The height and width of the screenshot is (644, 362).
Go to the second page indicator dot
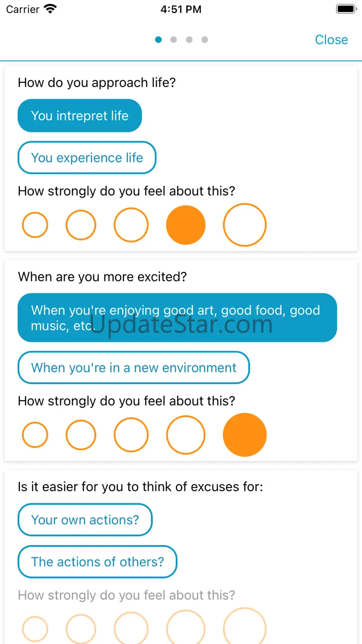pos(174,40)
